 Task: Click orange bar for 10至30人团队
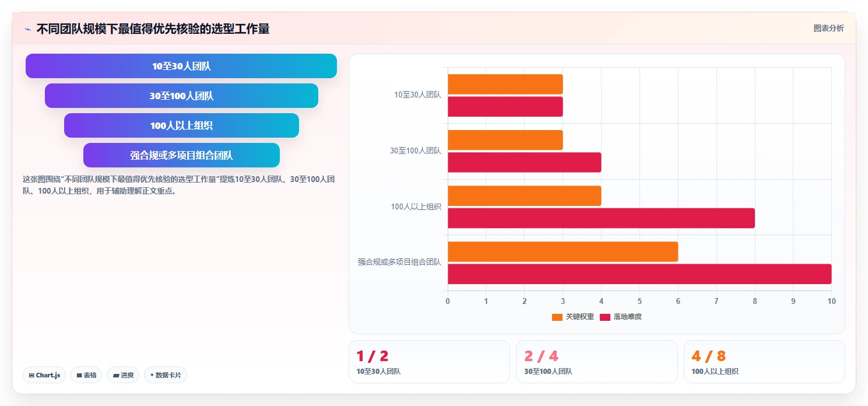tap(505, 84)
